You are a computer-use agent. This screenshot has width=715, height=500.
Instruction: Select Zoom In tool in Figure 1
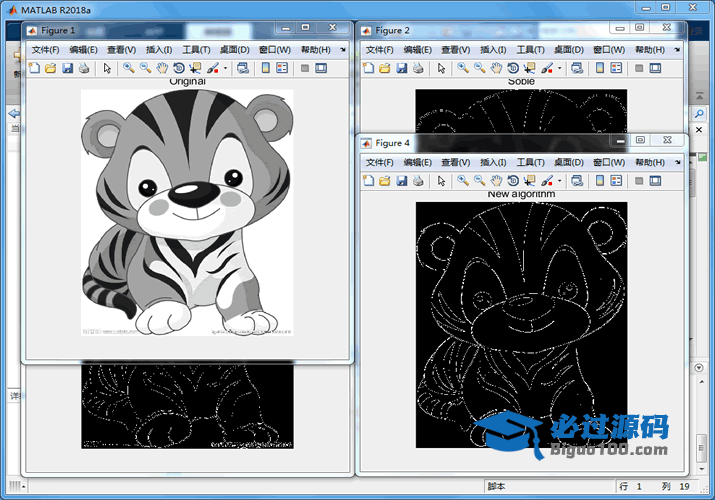click(x=129, y=68)
